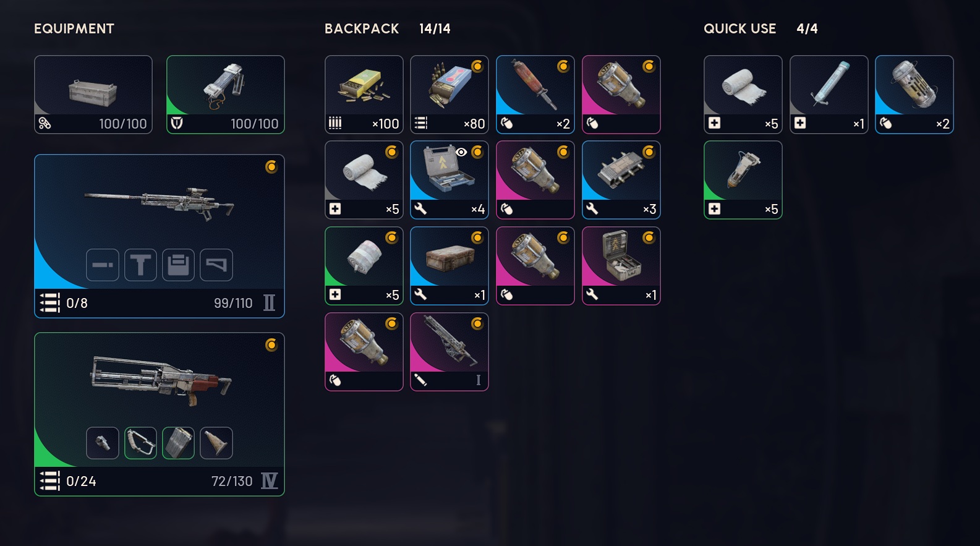
Task: Click the toolbox item with eye icon
Action: pyautogui.click(x=450, y=180)
